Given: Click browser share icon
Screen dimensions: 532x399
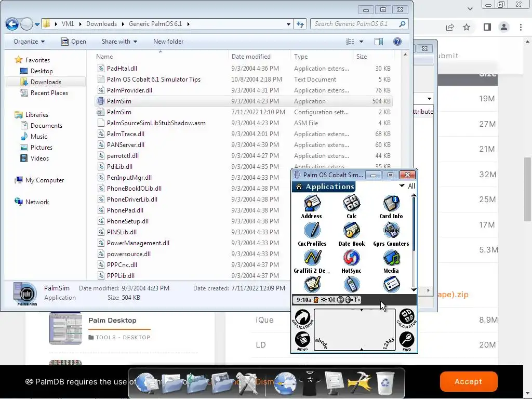Looking at the screenshot, I should pos(450,27).
